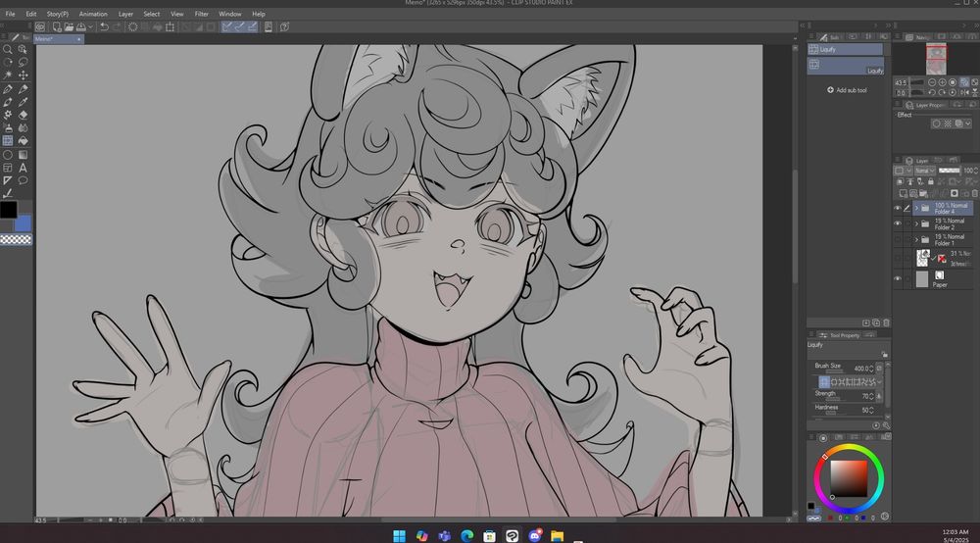Show the 31% raster layer visibility box
This screenshot has width=980, height=543.
(898, 258)
